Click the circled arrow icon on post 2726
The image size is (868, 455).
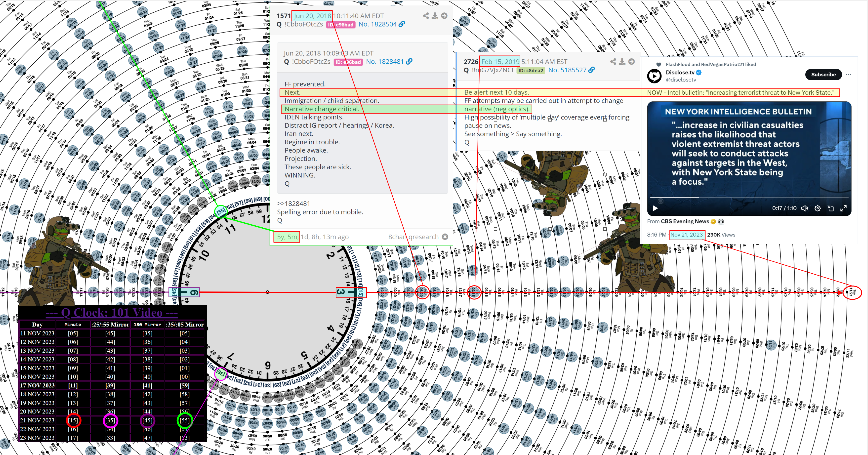632,62
